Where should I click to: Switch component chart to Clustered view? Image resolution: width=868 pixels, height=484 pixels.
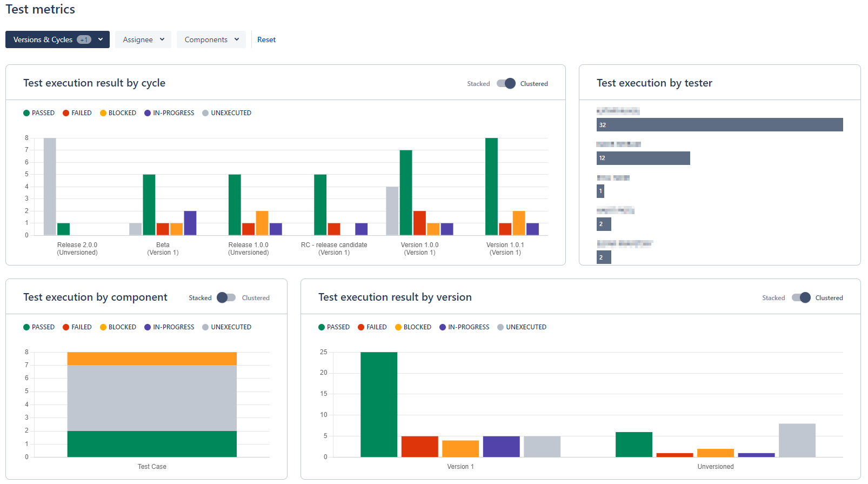coord(226,298)
